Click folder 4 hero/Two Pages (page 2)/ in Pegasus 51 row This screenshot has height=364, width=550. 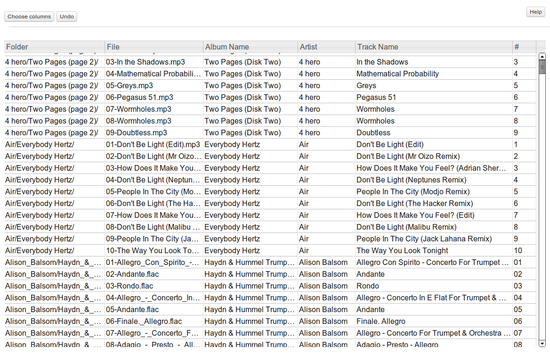pyautogui.click(x=52, y=97)
